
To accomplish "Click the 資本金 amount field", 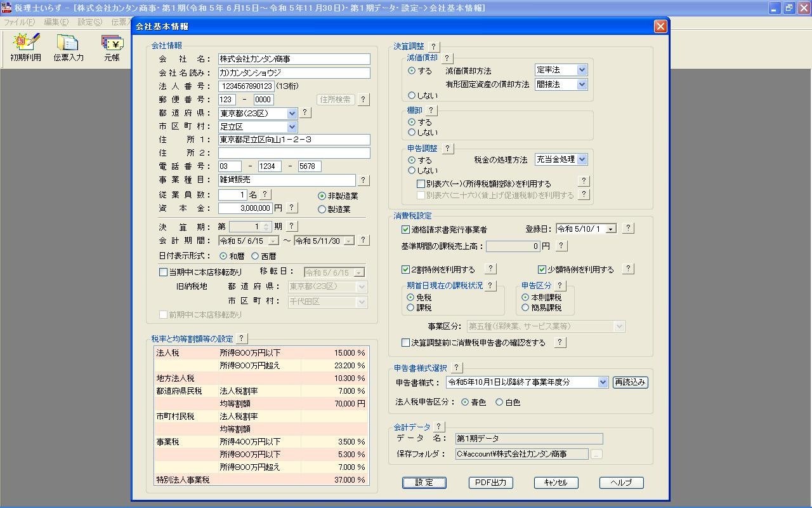I will [246, 208].
